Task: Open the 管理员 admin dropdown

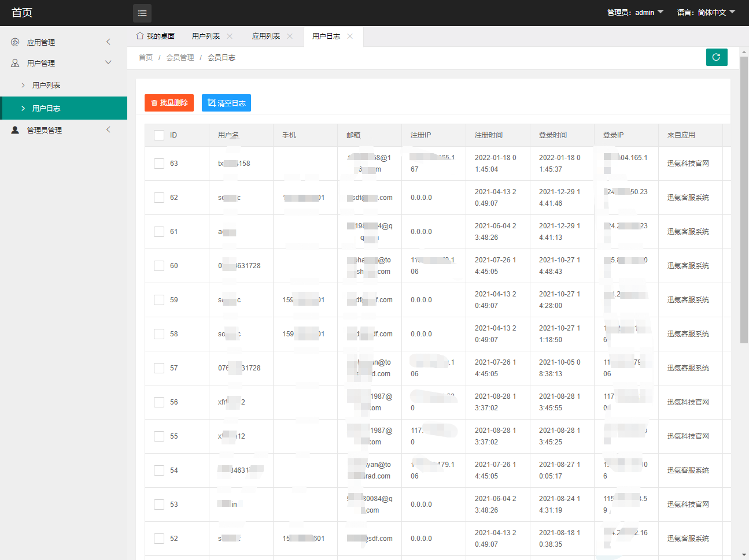Action: (635, 12)
